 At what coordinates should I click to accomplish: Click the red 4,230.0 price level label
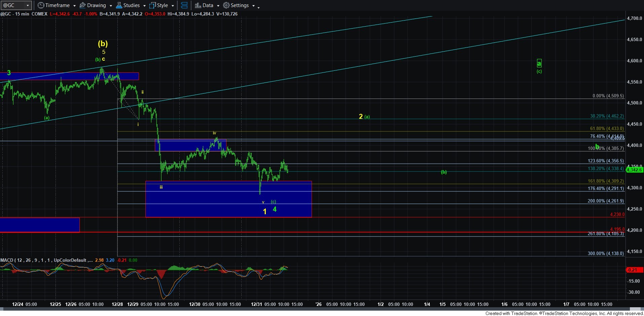point(617,214)
